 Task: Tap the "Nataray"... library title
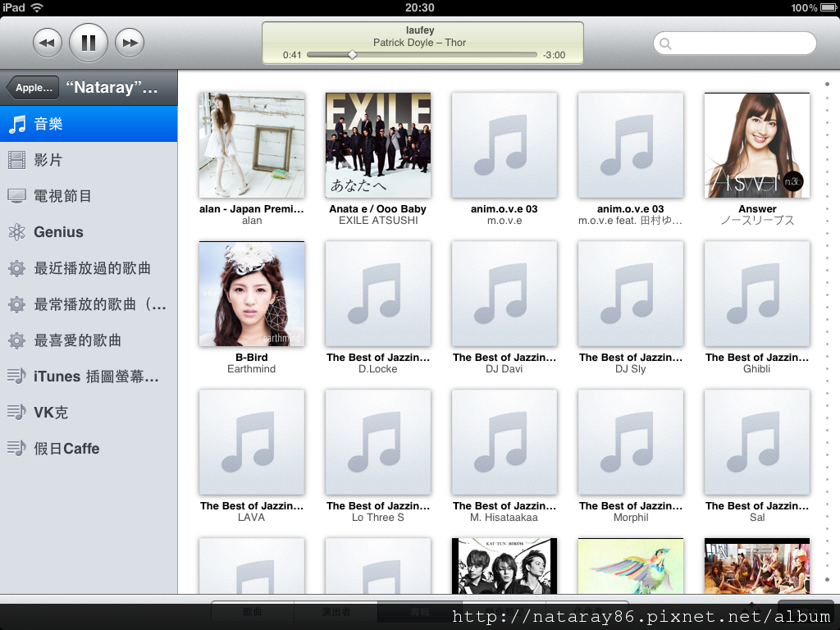click(112, 87)
